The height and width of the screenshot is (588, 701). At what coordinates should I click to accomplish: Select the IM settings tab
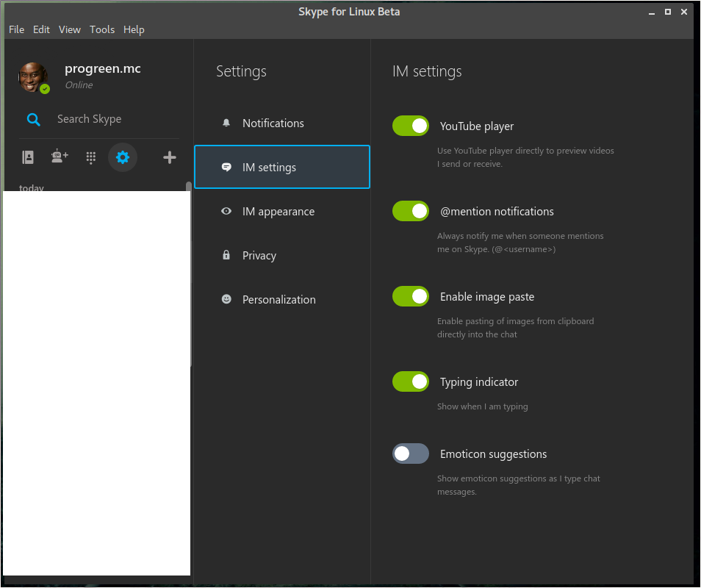pyautogui.click(x=282, y=167)
